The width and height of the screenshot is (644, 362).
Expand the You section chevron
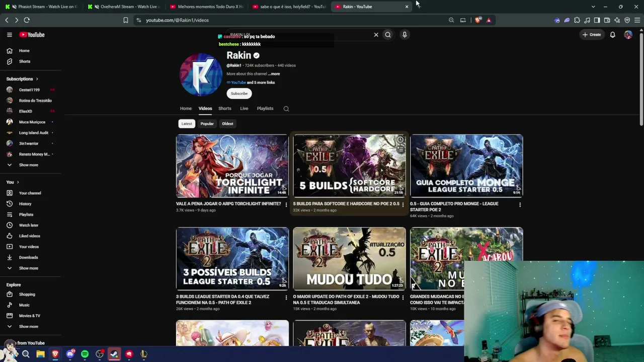click(x=18, y=182)
